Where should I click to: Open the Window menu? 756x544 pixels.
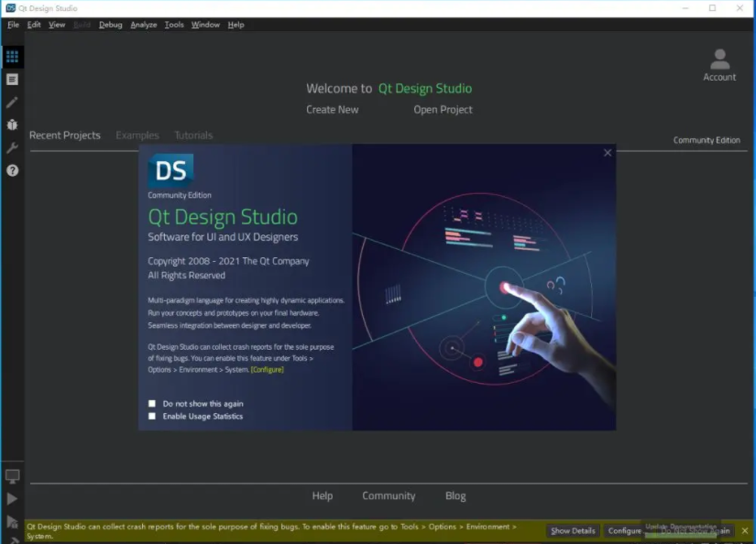click(x=205, y=25)
